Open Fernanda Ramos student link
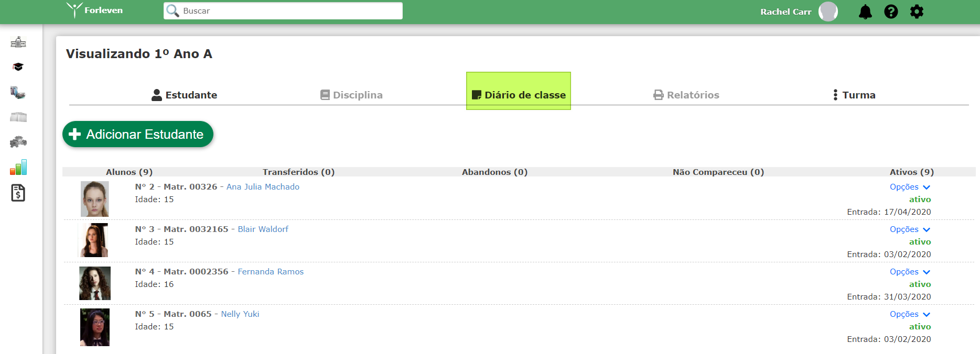The width and height of the screenshot is (980, 354). click(x=271, y=272)
